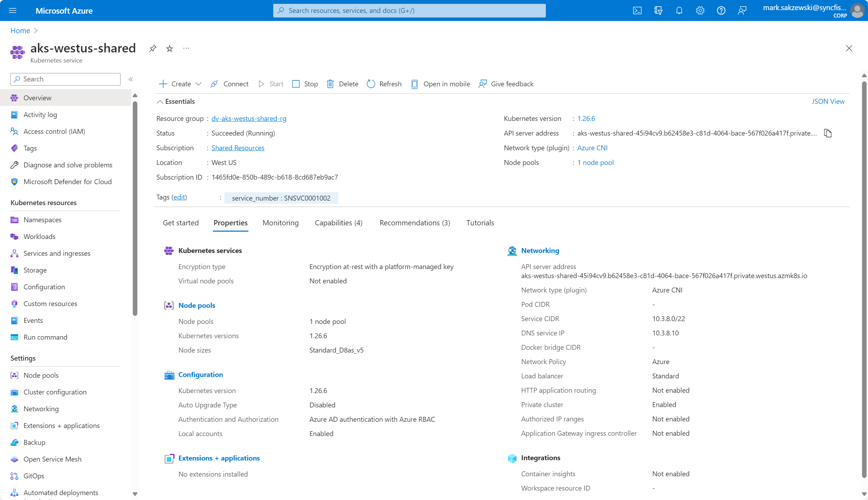Screen dimensions: 868x500
Task: Open the Help question mark icon
Action: click(721, 10)
